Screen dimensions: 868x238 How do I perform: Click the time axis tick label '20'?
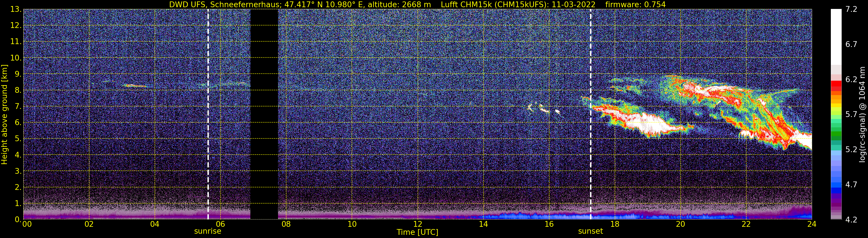tap(680, 224)
